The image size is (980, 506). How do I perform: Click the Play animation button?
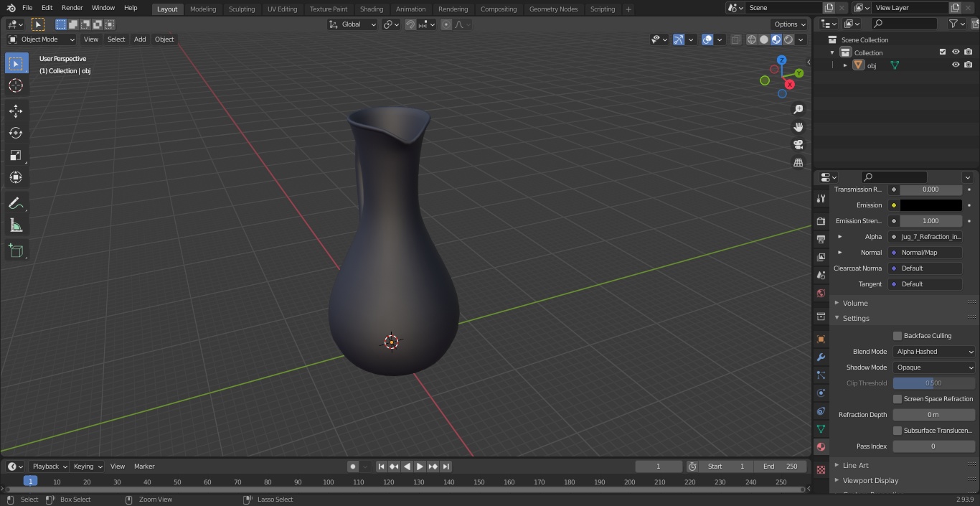pyautogui.click(x=420, y=467)
